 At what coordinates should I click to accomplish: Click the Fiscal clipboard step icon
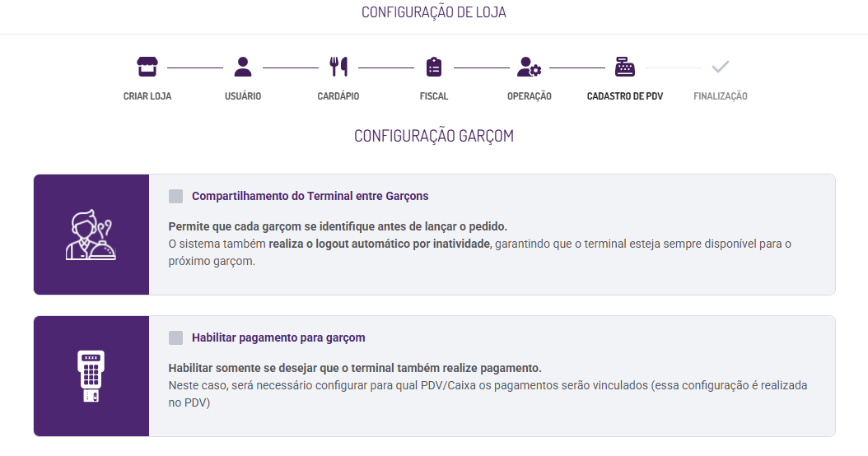click(x=434, y=67)
